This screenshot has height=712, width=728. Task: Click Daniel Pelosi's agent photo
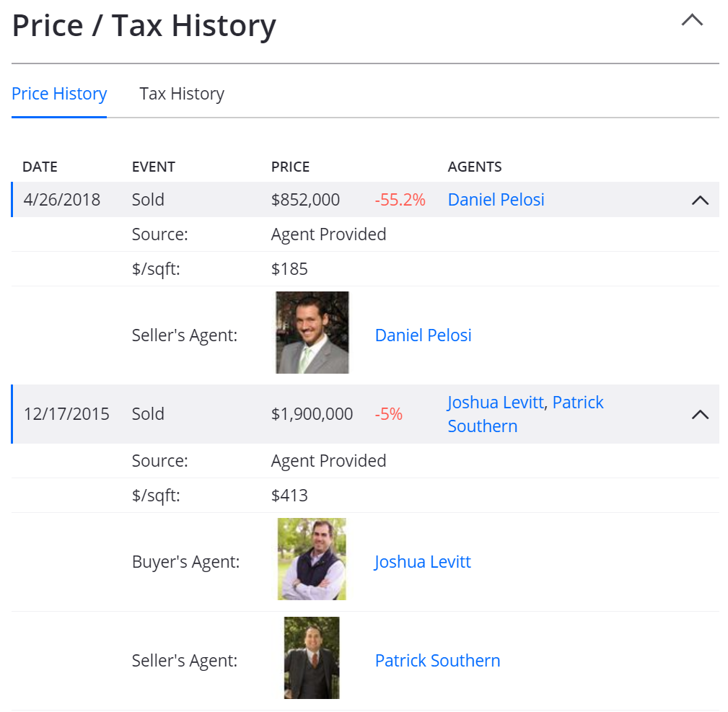click(x=312, y=333)
